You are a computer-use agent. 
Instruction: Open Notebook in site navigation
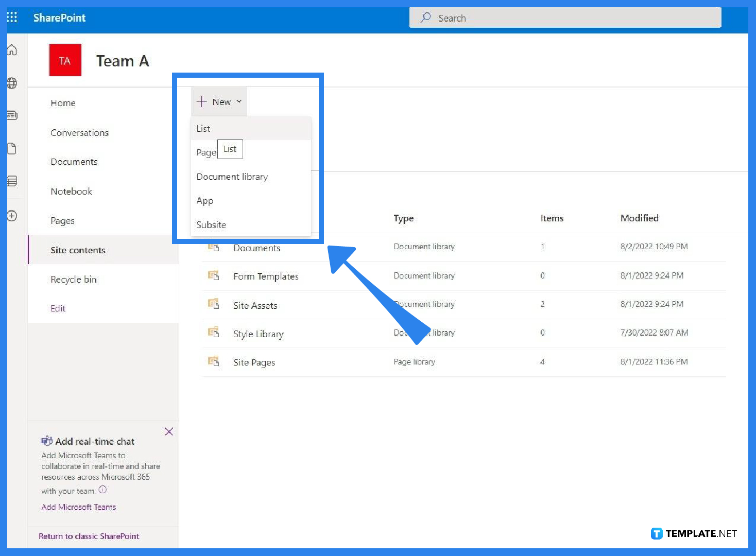click(x=71, y=192)
